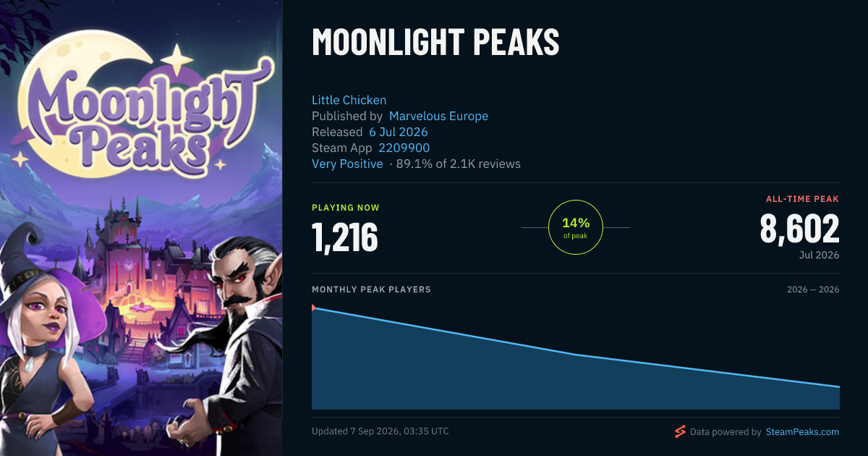Click the 14% of peak circle
868x456 pixels.
(x=576, y=227)
